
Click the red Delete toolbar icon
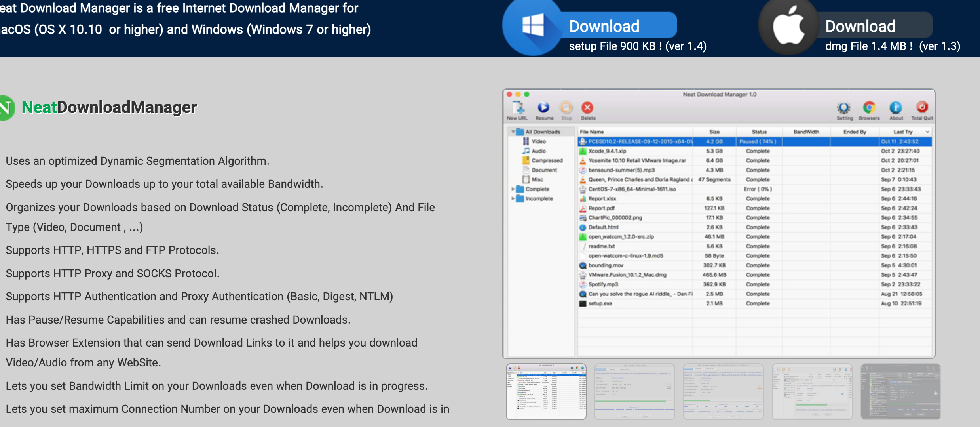[x=588, y=111]
